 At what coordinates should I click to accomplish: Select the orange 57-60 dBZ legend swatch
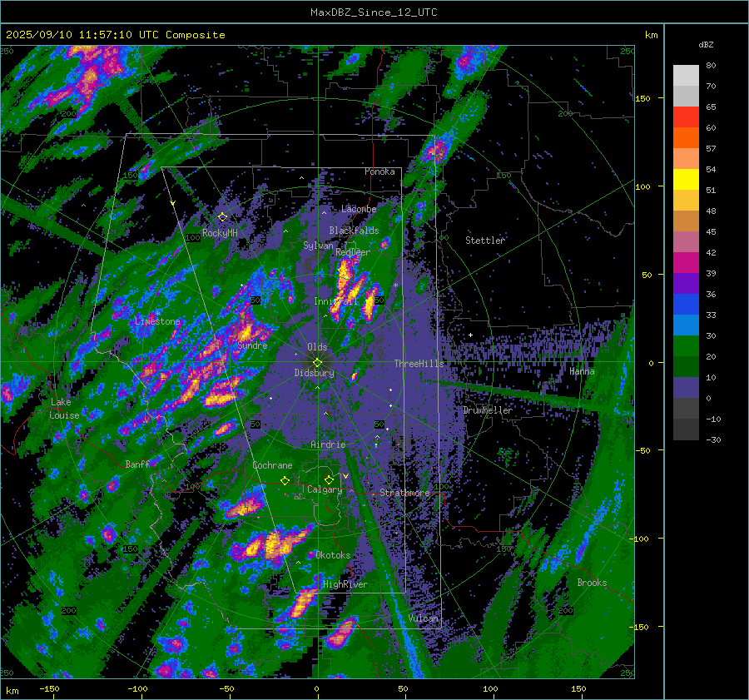click(686, 137)
